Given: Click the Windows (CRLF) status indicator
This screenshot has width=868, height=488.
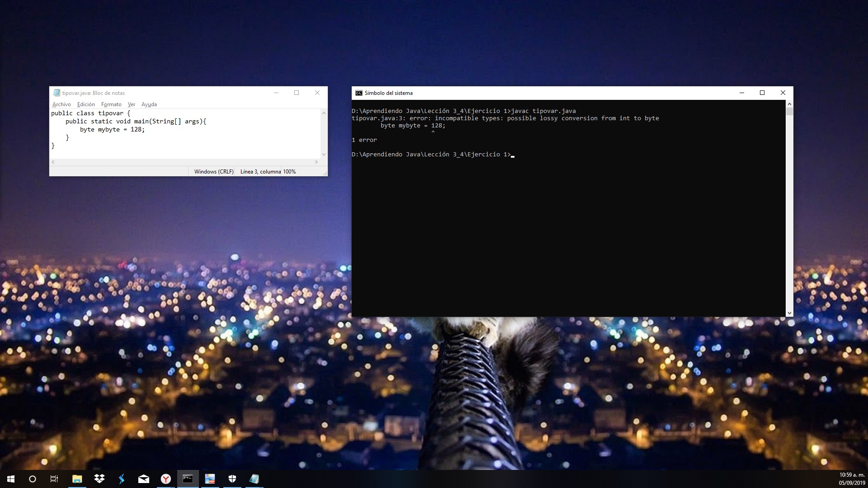Looking at the screenshot, I should (x=213, y=171).
